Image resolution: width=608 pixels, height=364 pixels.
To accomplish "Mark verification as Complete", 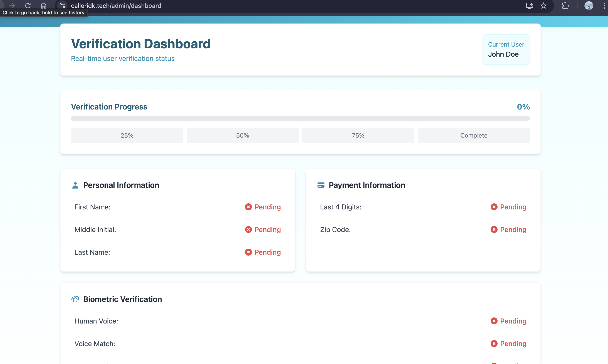I will pos(474,135).
